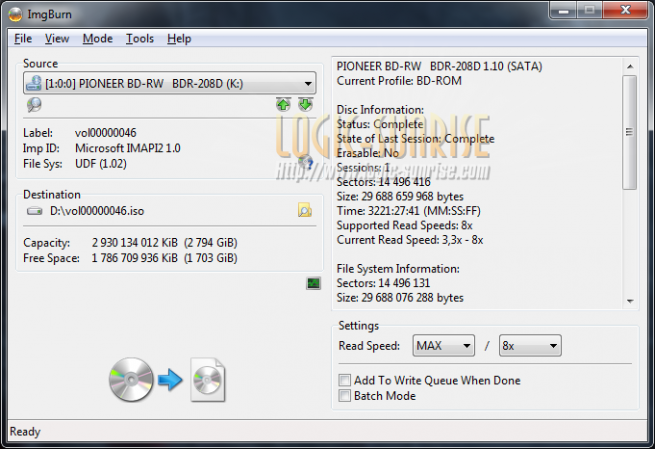Open the View menu
The image size is (655, 449).
point(57,39)
